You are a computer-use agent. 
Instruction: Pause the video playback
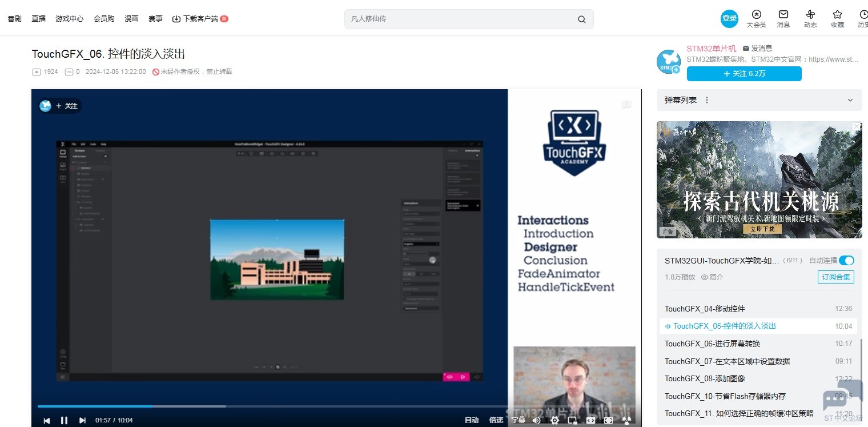click(64, 420)
